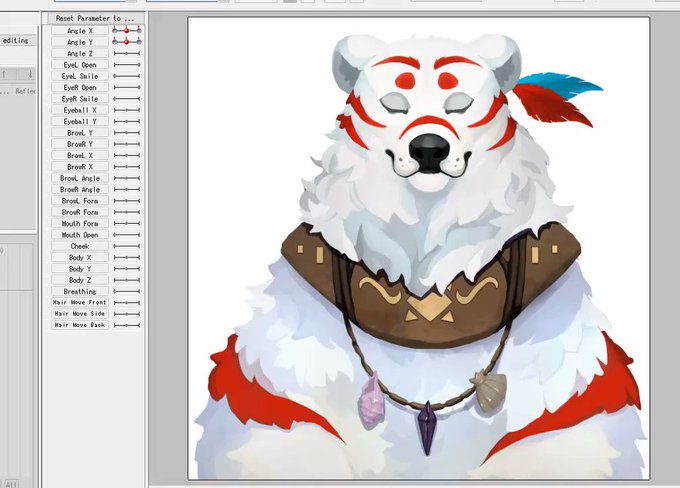This screenshot has height=488, width=680.
Task: Select the Cheek parameter label
Action: pos(80,246)
